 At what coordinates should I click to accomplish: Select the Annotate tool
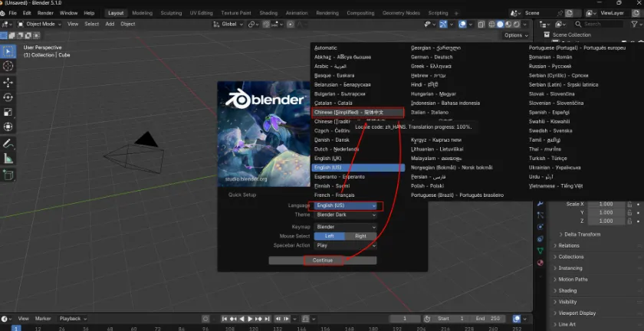[8, 144]
